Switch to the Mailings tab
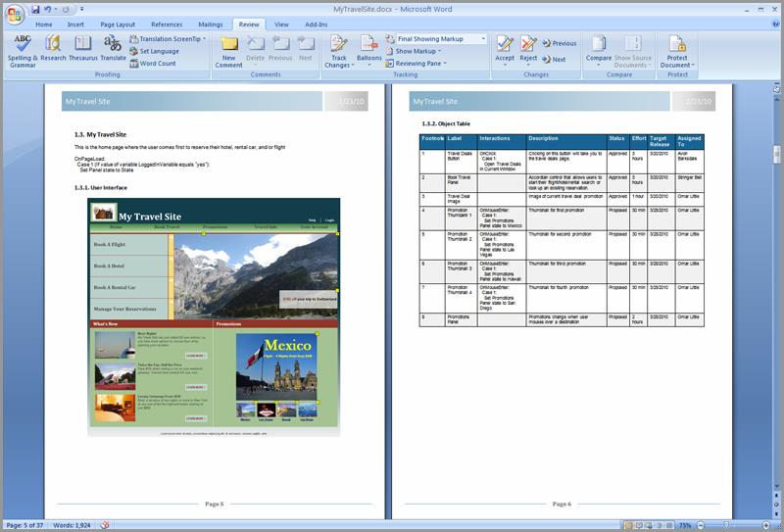The image size is (784, 532). [x=210, y=24]
